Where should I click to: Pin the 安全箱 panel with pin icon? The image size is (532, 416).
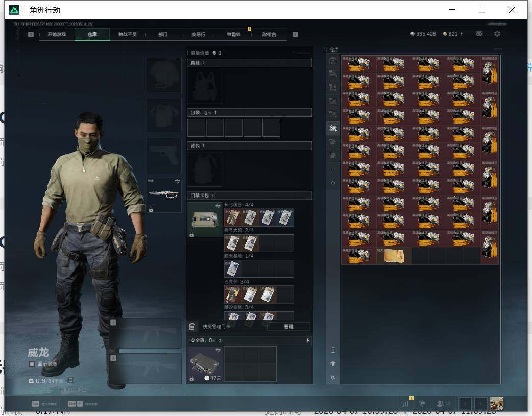(308, 340)
